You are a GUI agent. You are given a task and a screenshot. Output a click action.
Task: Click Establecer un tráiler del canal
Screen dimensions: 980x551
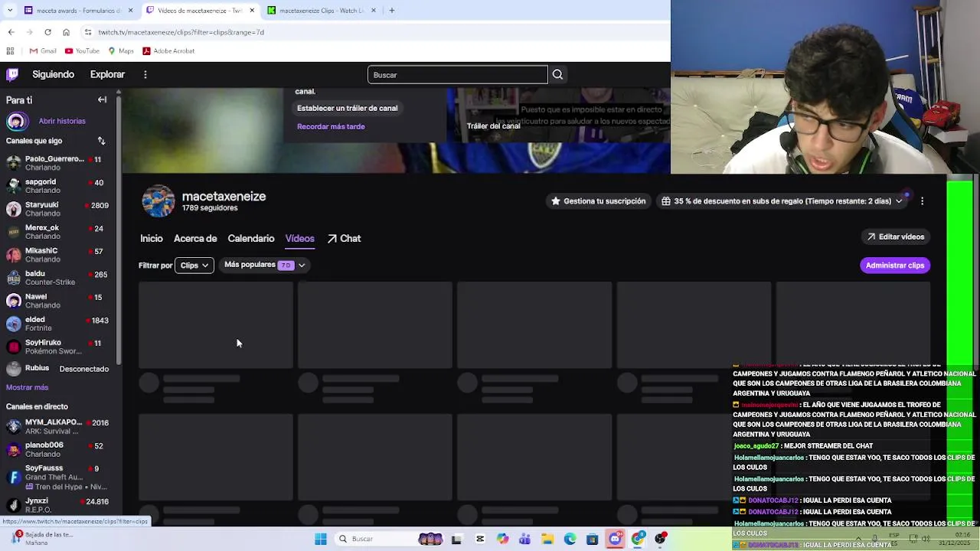tap(347, 108)
